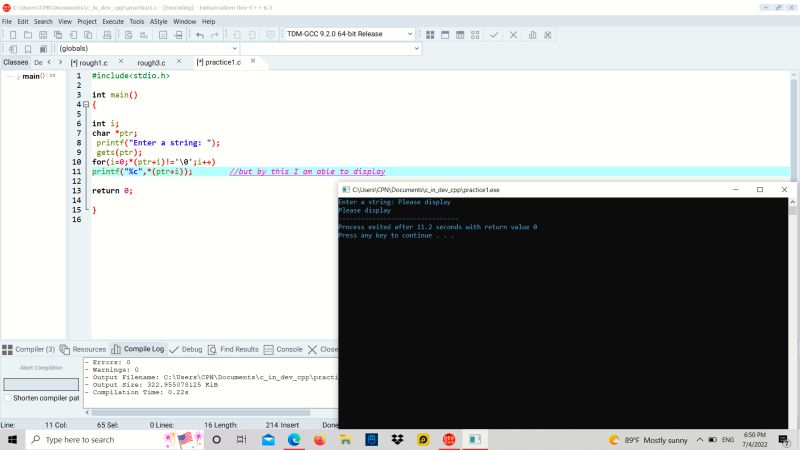Click the Save All toolbar icon
The image size is (800, 450).
(x=58, y=35)
